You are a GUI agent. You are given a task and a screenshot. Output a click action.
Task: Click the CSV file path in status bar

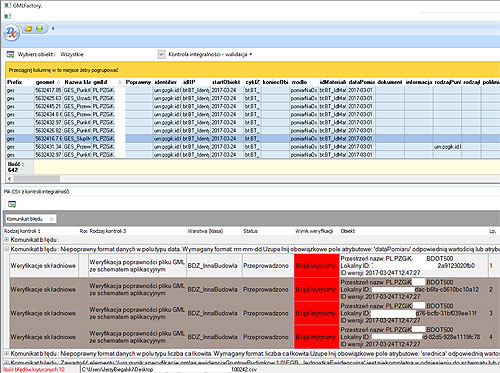[169, 369]
